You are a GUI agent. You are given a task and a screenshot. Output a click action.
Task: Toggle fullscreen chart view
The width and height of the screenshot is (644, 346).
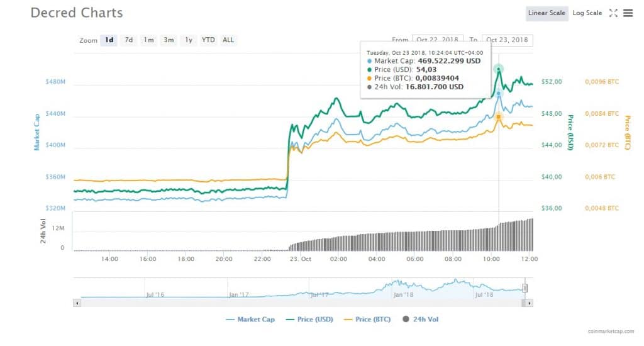click(x=613, y=13)
